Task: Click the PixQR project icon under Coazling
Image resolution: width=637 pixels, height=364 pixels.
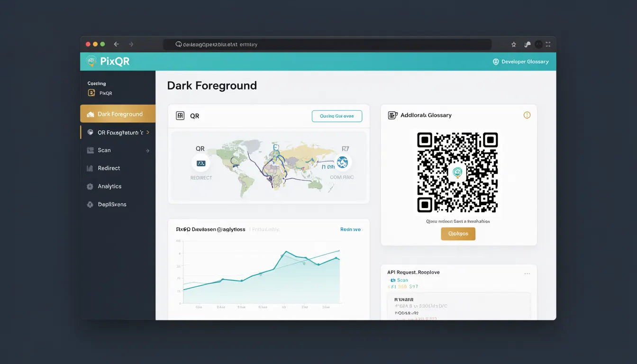Action: coord(91,93)
